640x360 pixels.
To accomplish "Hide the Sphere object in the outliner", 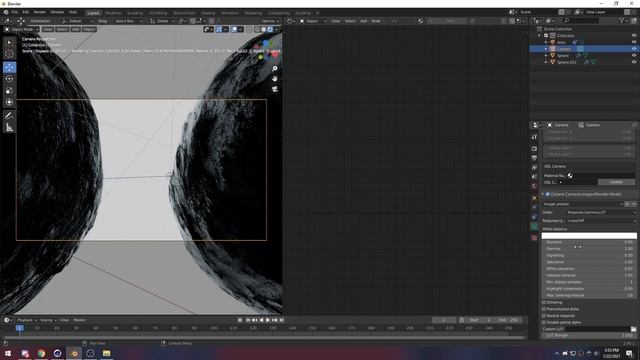I will point(634,56).
